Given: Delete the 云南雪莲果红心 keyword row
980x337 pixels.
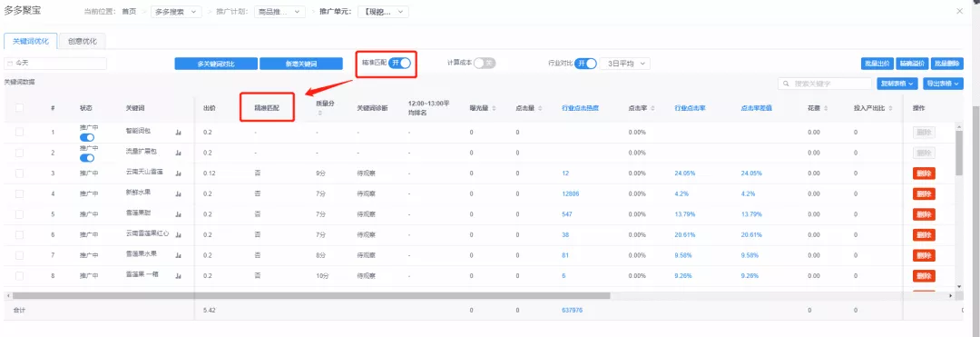Looking at the screenshot, I should (924, 235).
